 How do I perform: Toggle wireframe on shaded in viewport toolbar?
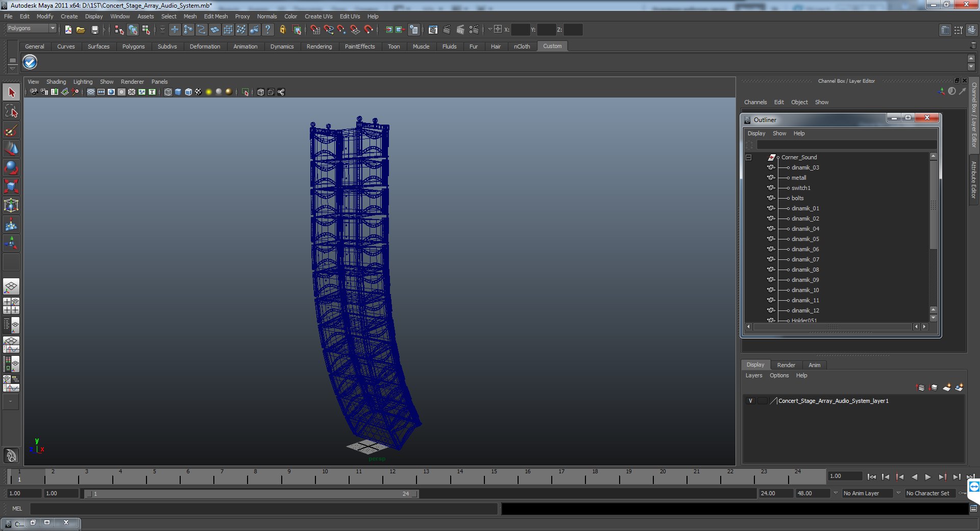188,92
